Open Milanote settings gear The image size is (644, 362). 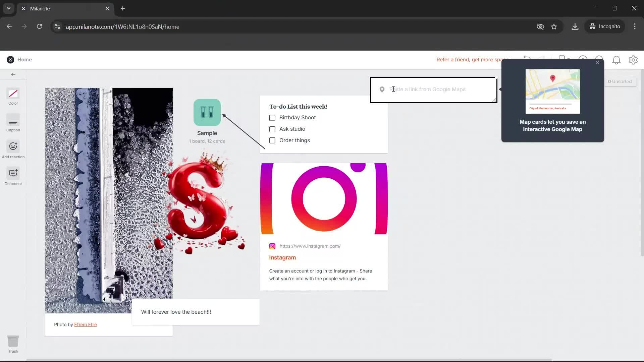click(633, 60)
